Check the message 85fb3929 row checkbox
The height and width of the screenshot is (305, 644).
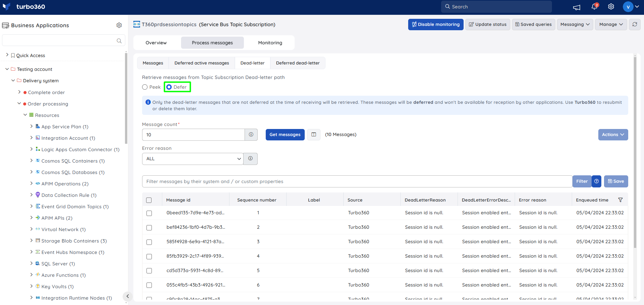click(149, 257)
